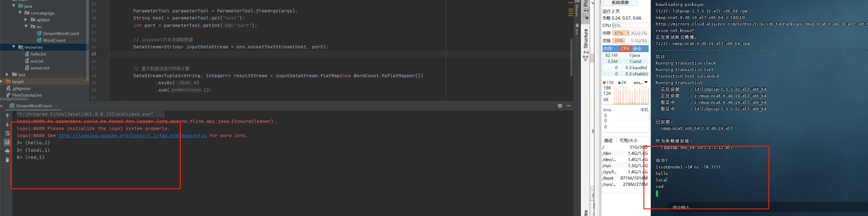Sort processes by CPU column

pyautogui.click(x=625, y=49)
